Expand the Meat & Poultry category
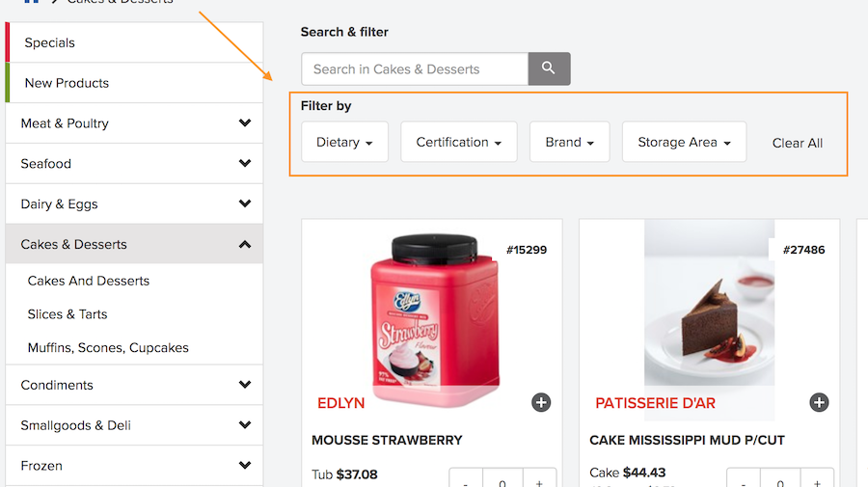The width and height of the screenshot is (868, 487). coord(245,123)
